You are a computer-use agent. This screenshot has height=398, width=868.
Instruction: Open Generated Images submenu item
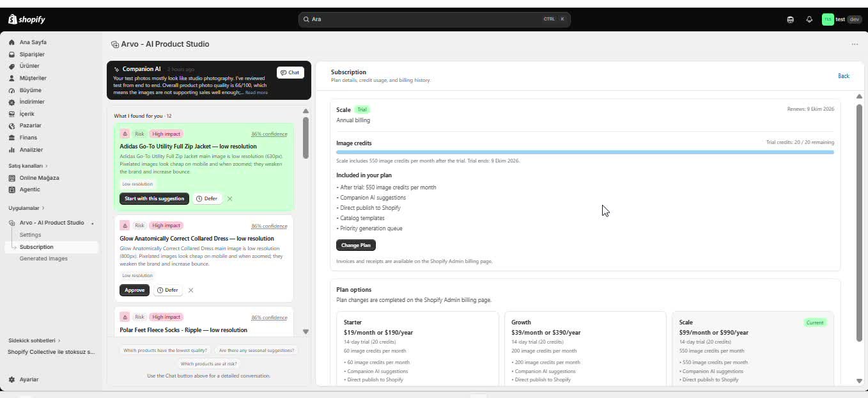tap(43, 259)
